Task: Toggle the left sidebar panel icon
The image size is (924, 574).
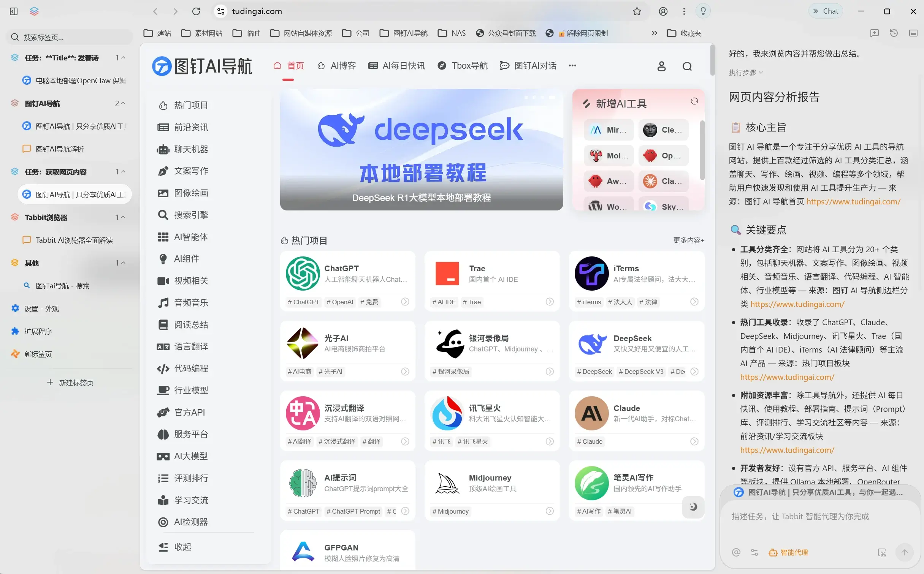Action: coord(14,11)
